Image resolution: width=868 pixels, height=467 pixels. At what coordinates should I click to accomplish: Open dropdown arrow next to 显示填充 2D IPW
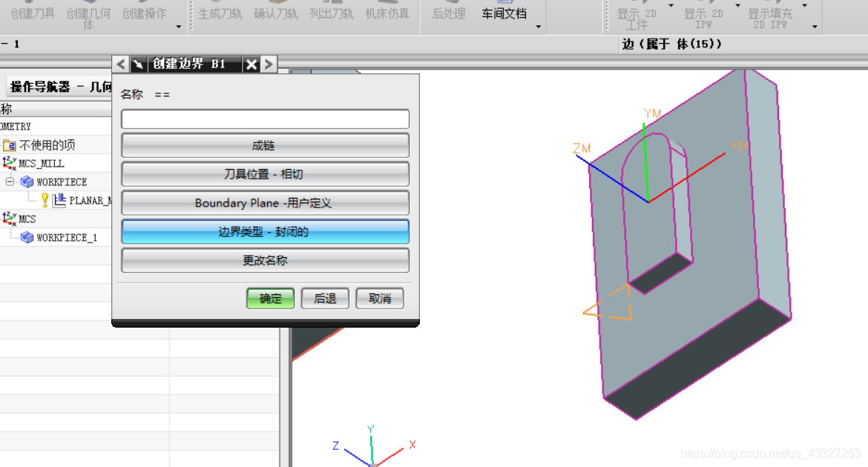pos(804,5)
